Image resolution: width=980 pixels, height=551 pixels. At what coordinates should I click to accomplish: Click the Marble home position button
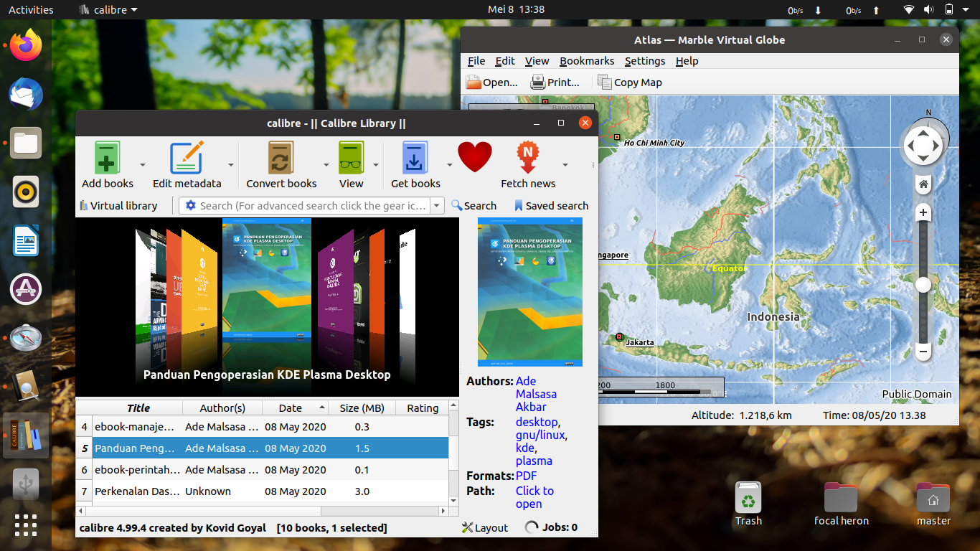click(x=923, y=184)
